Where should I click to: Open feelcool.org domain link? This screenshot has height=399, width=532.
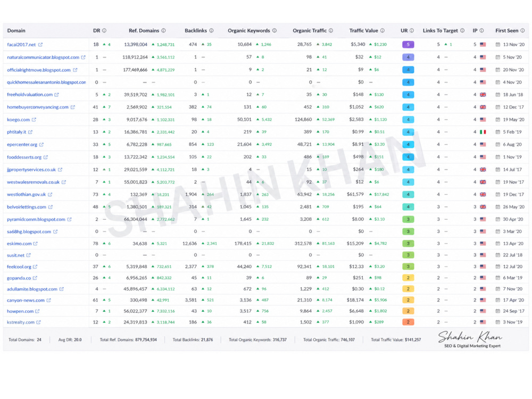19,267
